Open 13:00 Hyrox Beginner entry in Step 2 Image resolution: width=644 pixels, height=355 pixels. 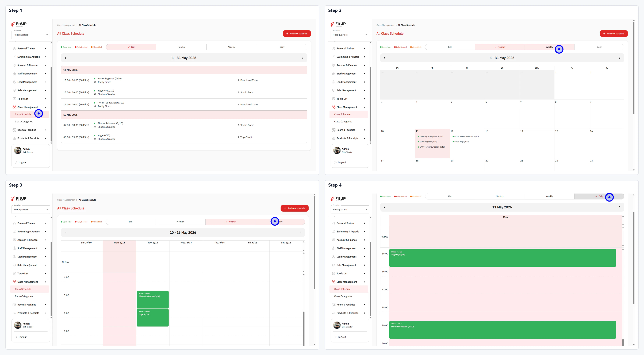[x=431, y=137]
